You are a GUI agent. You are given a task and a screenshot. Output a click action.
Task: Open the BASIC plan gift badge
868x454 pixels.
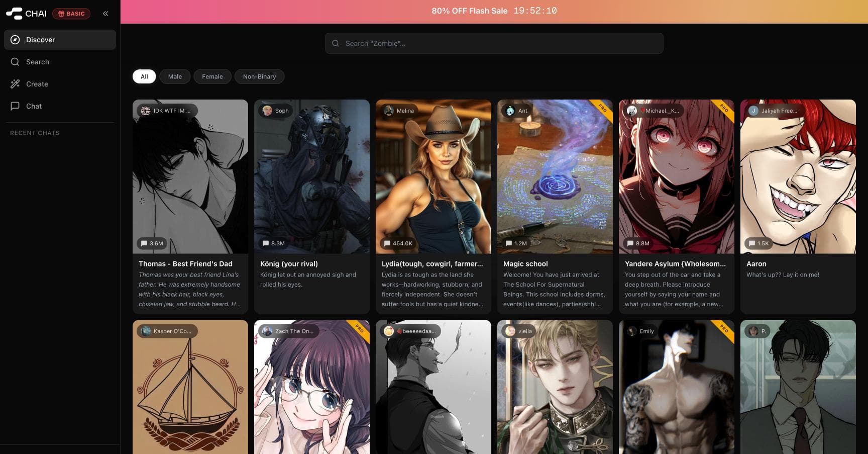pos(71,14)
